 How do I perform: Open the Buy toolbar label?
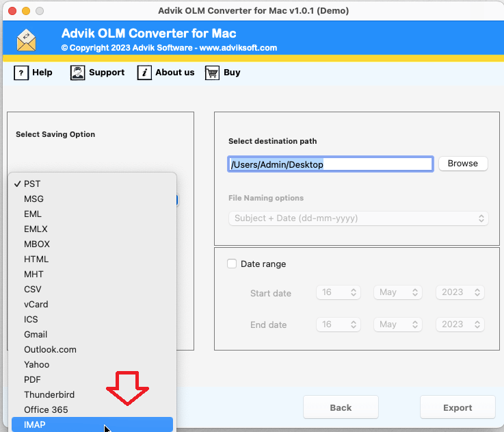click(232, 73)
